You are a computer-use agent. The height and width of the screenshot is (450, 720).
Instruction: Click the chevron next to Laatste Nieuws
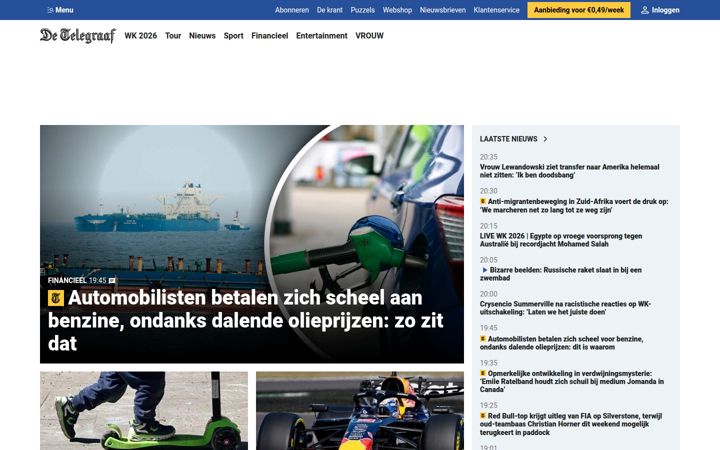545,139
